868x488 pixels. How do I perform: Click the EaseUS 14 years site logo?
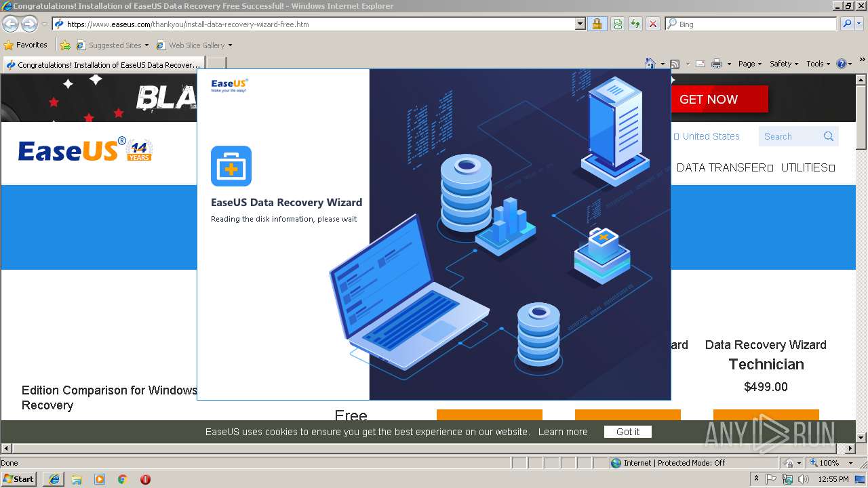(85, 150)
